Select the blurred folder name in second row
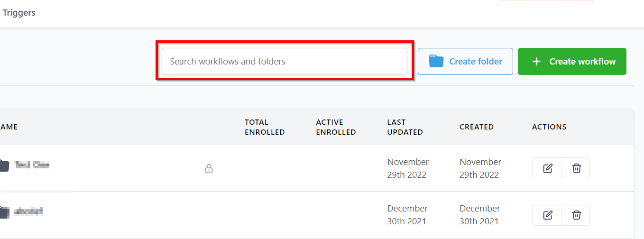 click(29, 211)
